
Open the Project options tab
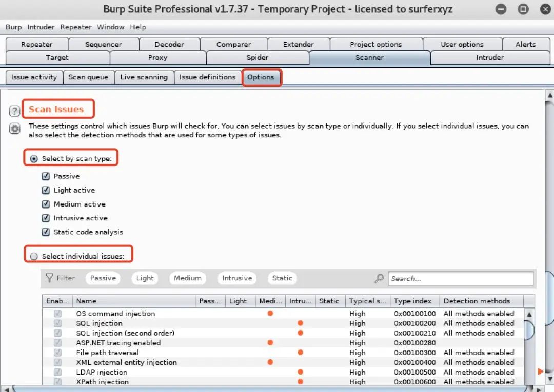[x=376, y=44]
